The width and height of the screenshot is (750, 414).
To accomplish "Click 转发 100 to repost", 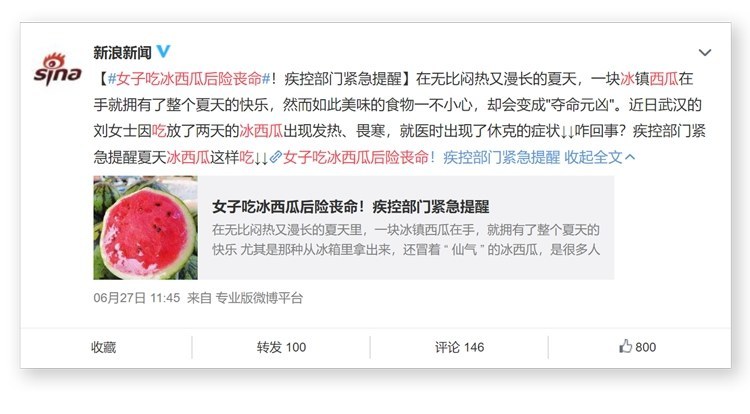I will coord(281,347).
